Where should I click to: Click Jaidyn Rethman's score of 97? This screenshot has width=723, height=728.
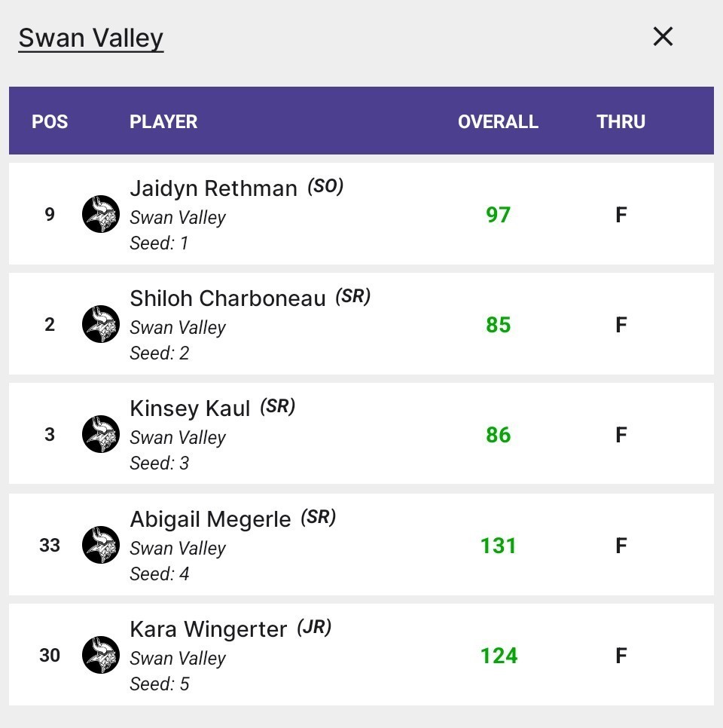[x=498, y=214]
